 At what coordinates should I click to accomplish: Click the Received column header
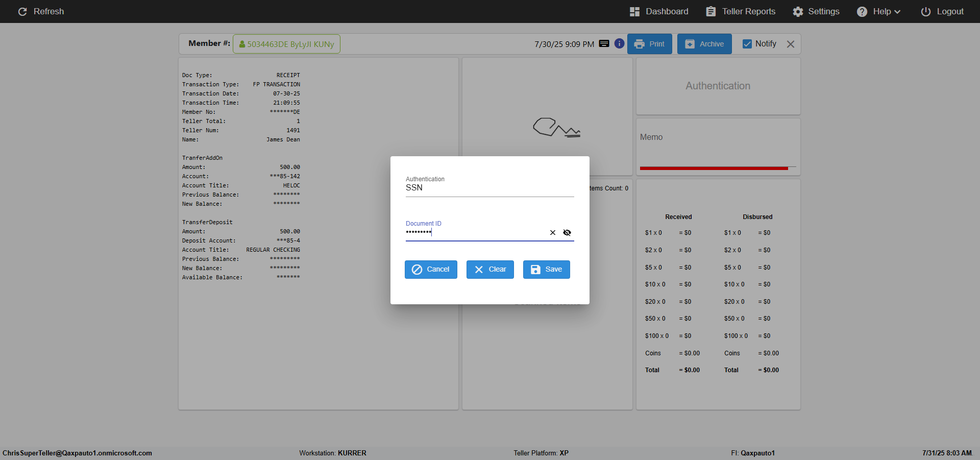[x=678, y=217]
